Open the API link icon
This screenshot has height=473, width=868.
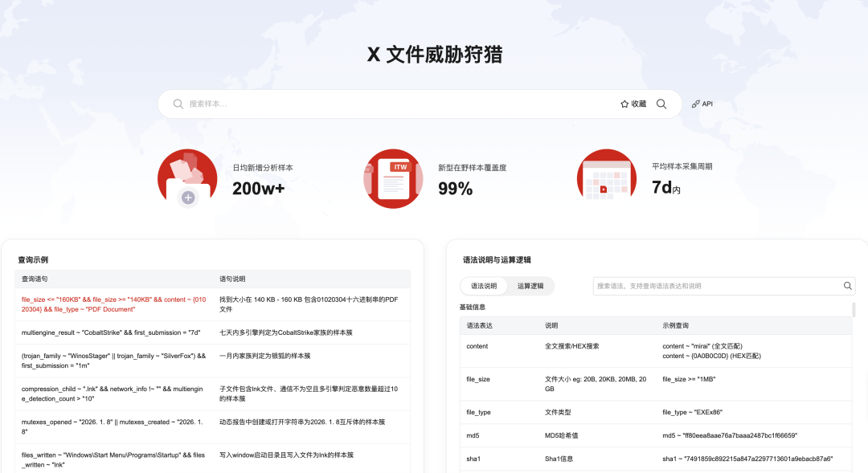point(696,104)
